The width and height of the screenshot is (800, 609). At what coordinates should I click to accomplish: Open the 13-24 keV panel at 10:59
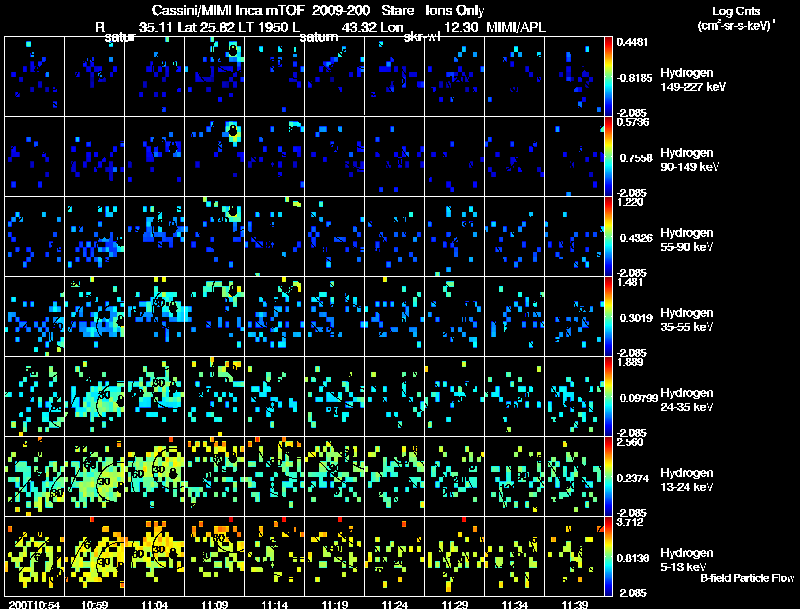click(x=94, y=476)
